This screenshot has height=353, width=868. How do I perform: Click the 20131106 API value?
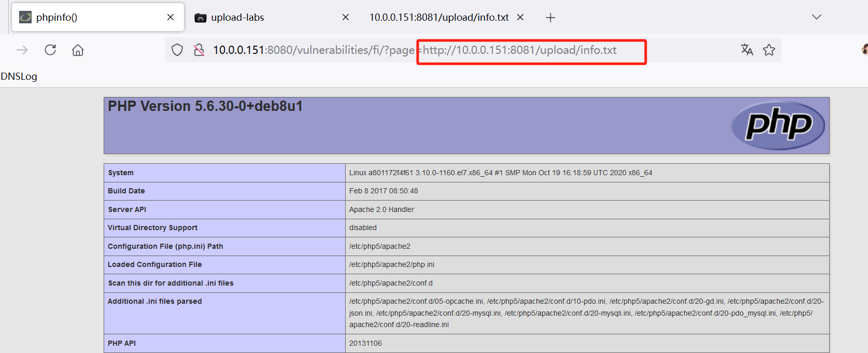[x=365, y=343]
